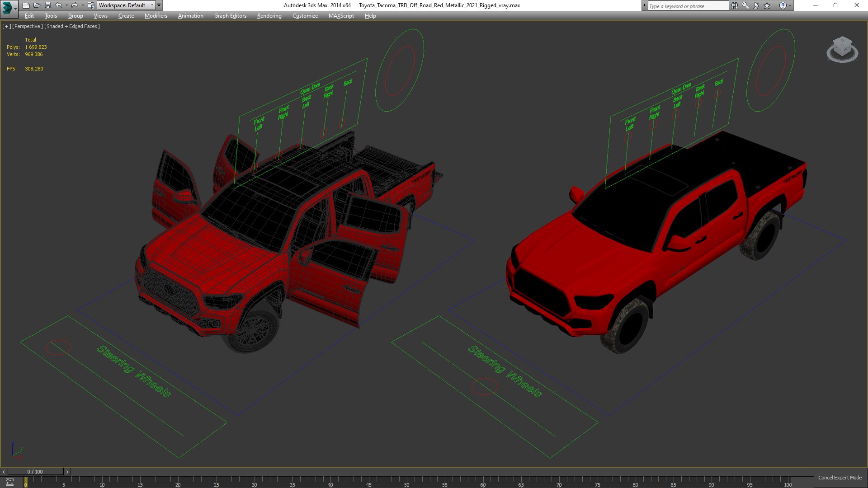Undo the last scene operation
The height and width of the screenshot is (488, 868).
[x=58, y=5]
